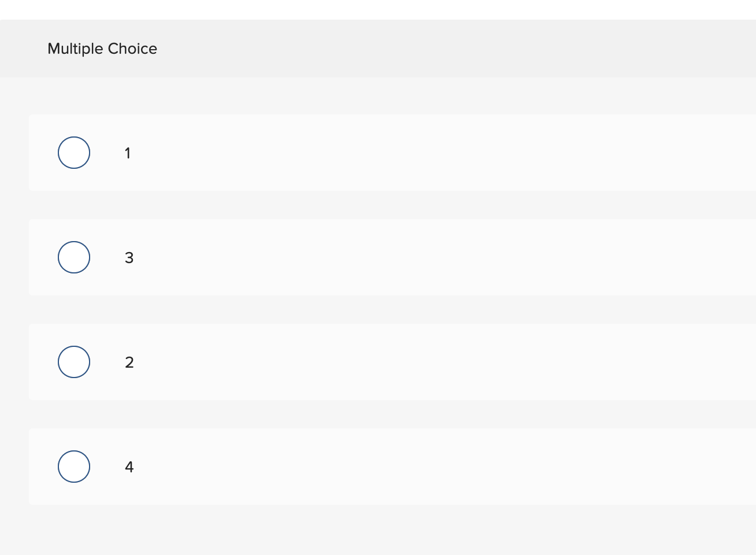756x555 pixels.
Task: Click the answer label showing 4
Action: pos(129,467)
